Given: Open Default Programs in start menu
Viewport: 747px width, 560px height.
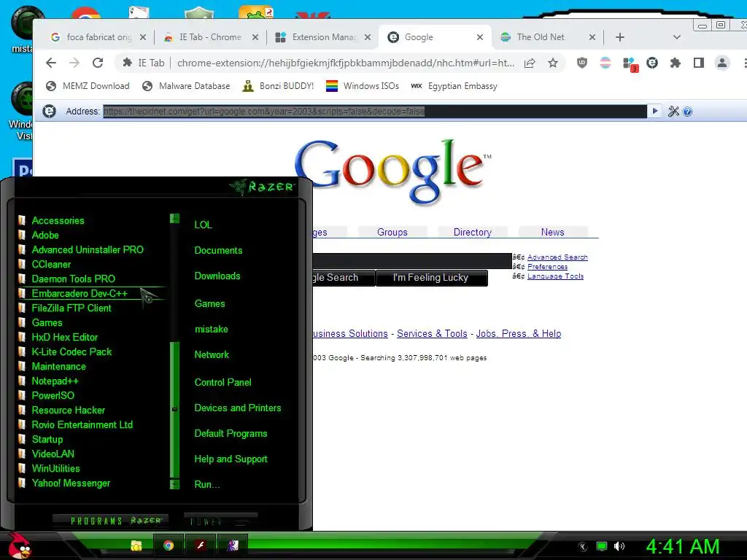Looking at the screenshot, I should point(231,434).
